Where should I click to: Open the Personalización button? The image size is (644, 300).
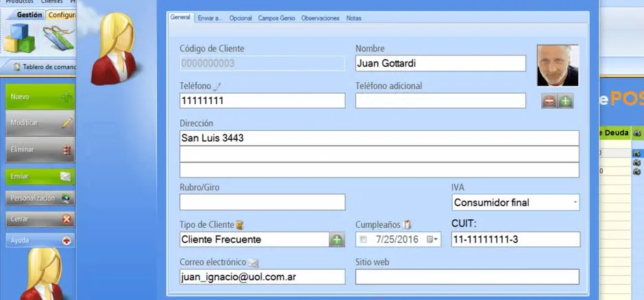click(40, 198)
